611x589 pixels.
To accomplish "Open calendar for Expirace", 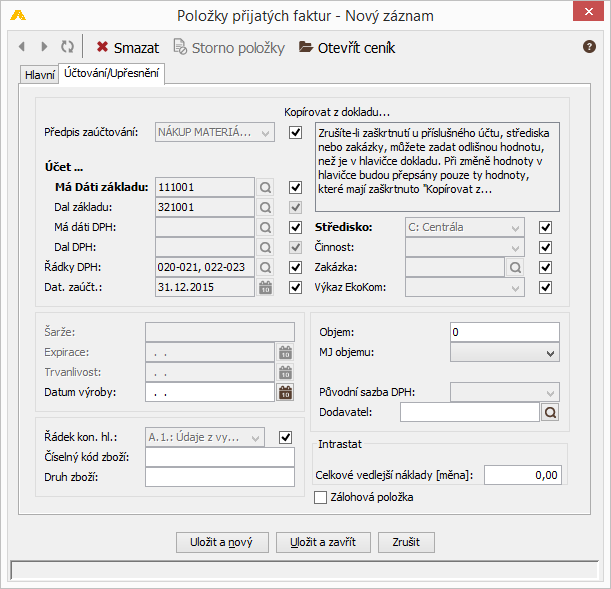I will click(286, 352).
